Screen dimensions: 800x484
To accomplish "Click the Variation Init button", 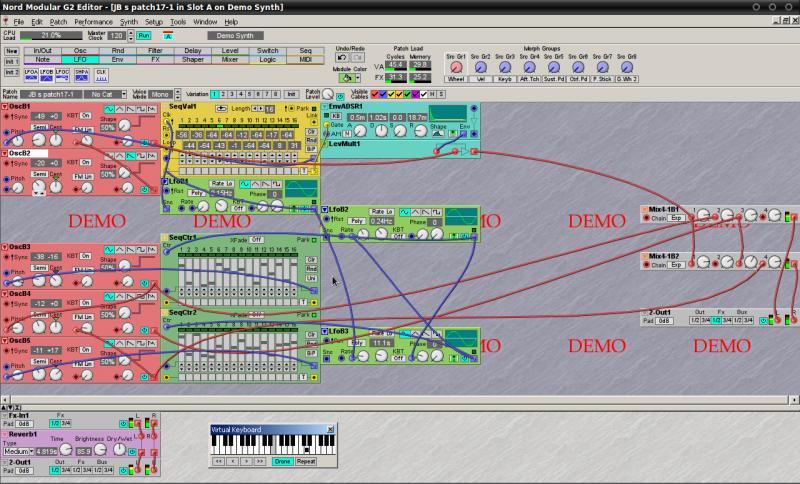I will [x=291, y=94].
